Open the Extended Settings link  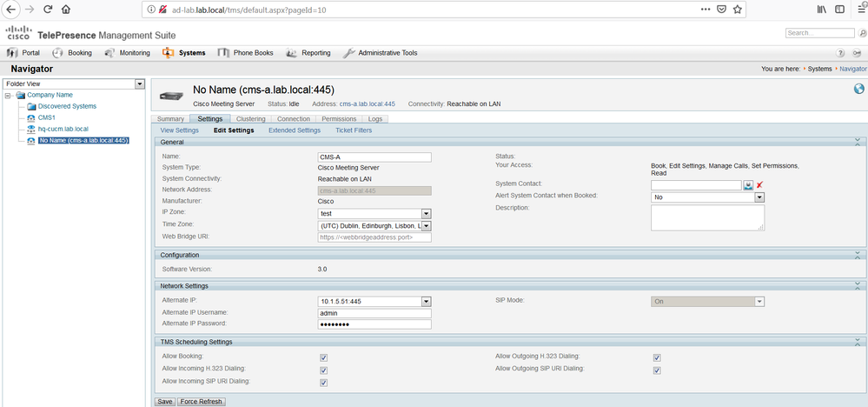pyautogui.click(x=295, y=130)
